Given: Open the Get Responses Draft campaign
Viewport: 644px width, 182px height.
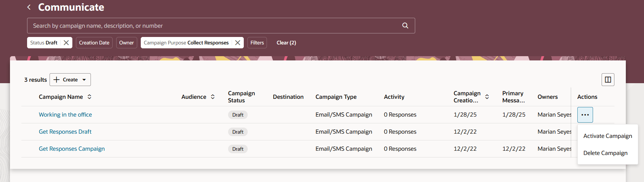Looking at the screenshot, I should pos(65,132).
